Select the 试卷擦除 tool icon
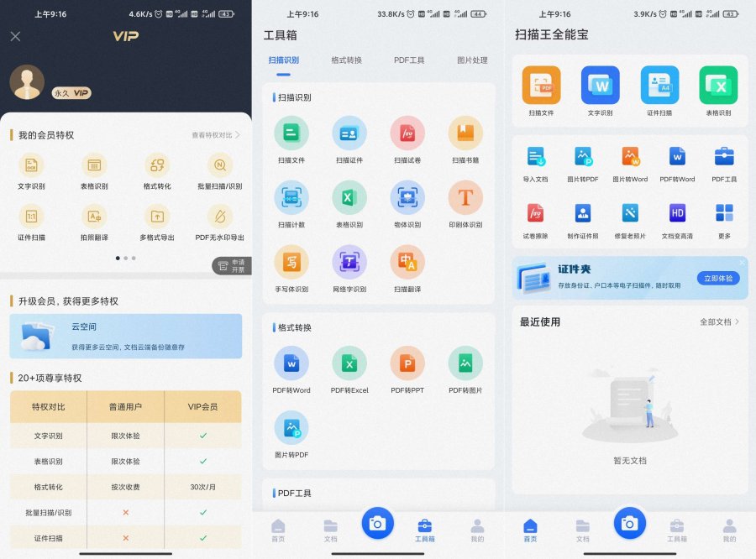756x559 pixels. (x=535, y=213)
